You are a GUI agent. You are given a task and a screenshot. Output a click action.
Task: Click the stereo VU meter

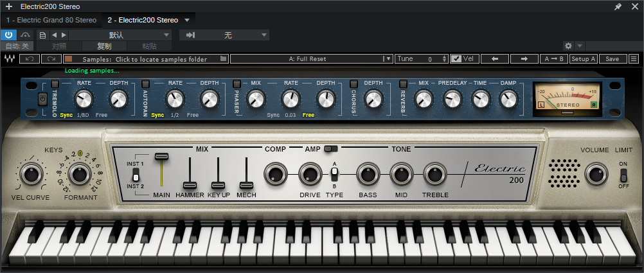pos(568,98)
